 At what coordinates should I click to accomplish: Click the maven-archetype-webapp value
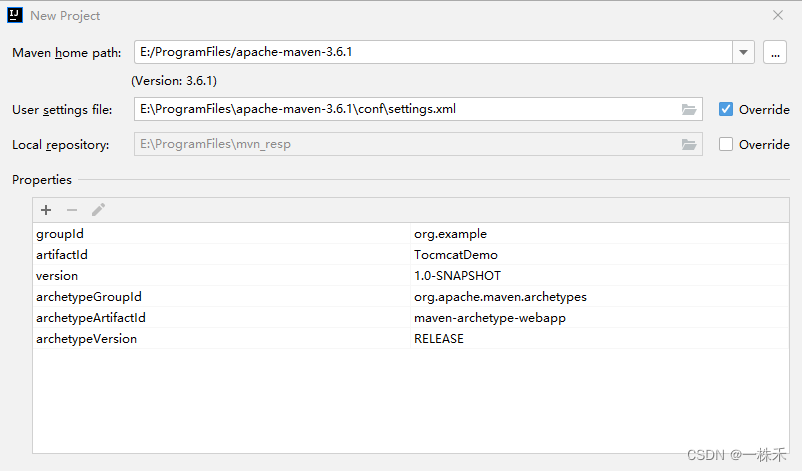(489, 318)
